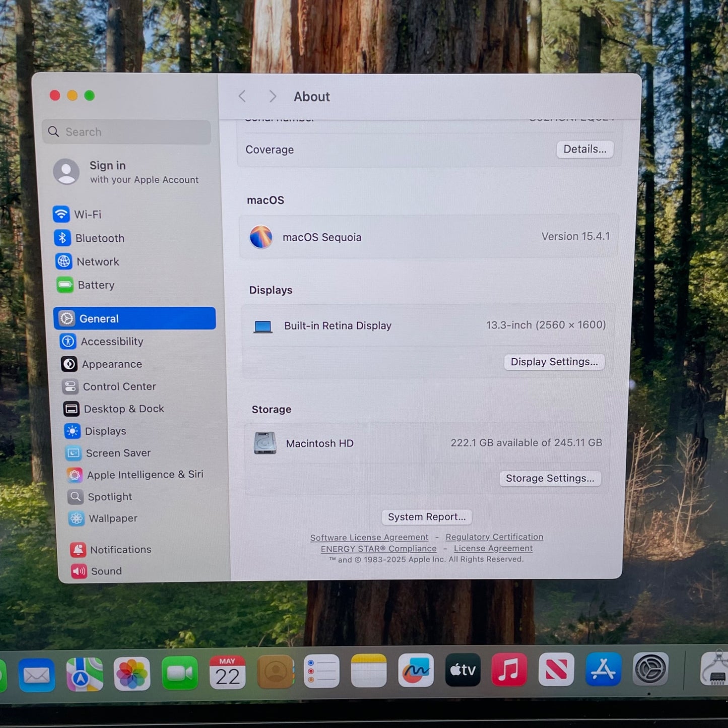Open the Calendar icon showing May 22

point(227,673)
